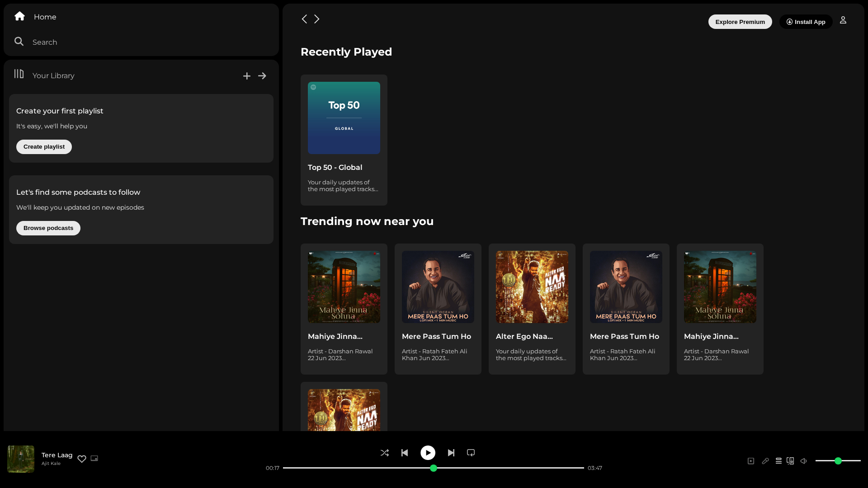Click the Home house icon
The width and height of the screenshot is (868, 488).
click(x=19, y=16)
